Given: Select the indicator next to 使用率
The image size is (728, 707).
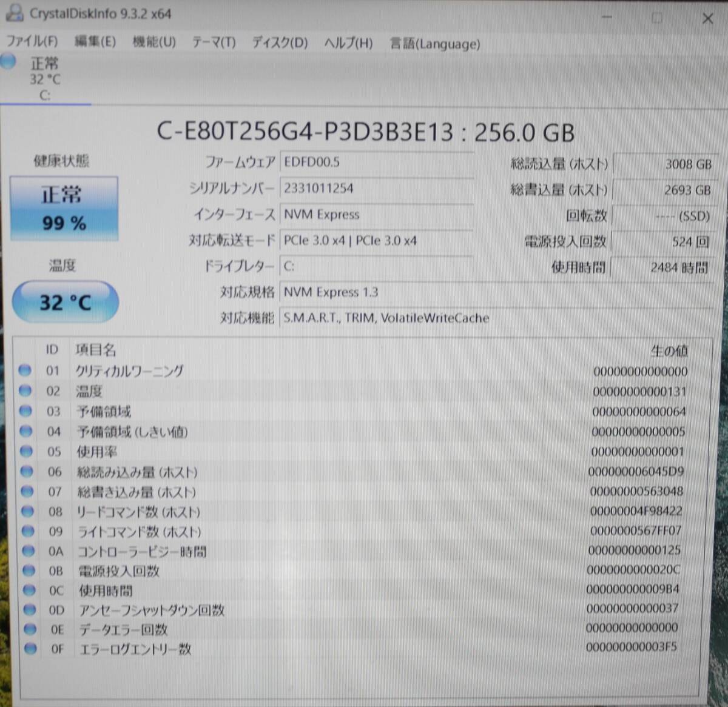Looking at the screenshot, I should (25, 451).
